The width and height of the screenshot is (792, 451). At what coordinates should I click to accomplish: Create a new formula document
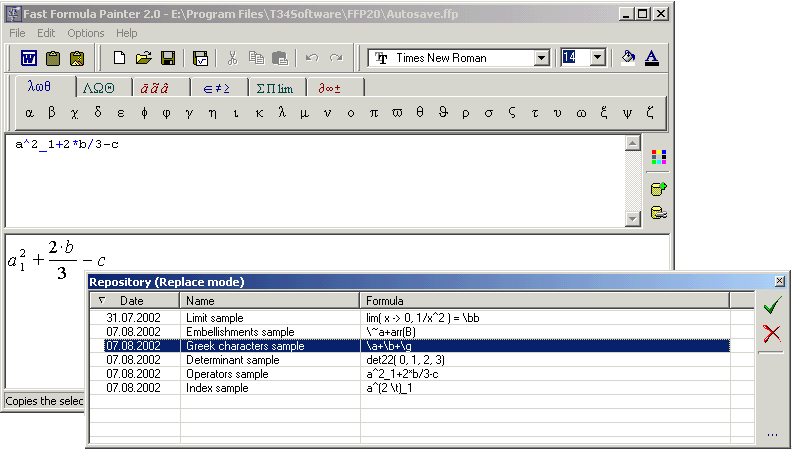120,58
